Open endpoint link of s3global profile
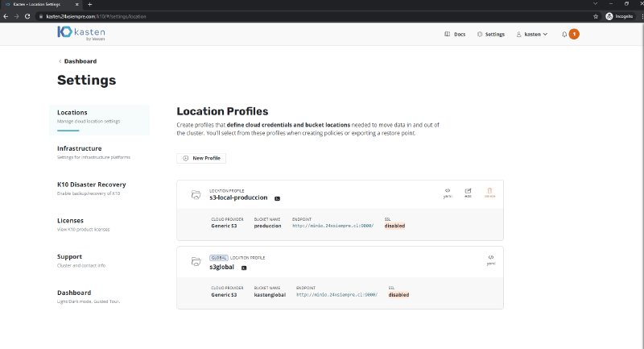 (336, 295)
